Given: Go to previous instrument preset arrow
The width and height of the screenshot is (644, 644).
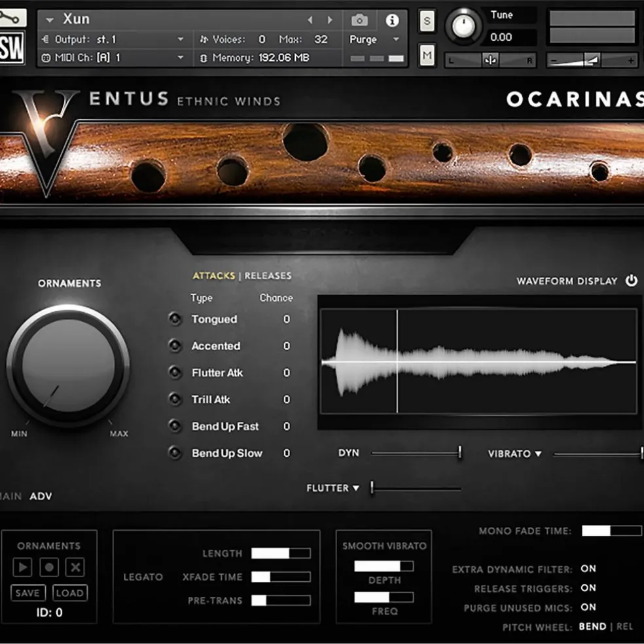Looking at the screenshot, I should coord(310,20).
